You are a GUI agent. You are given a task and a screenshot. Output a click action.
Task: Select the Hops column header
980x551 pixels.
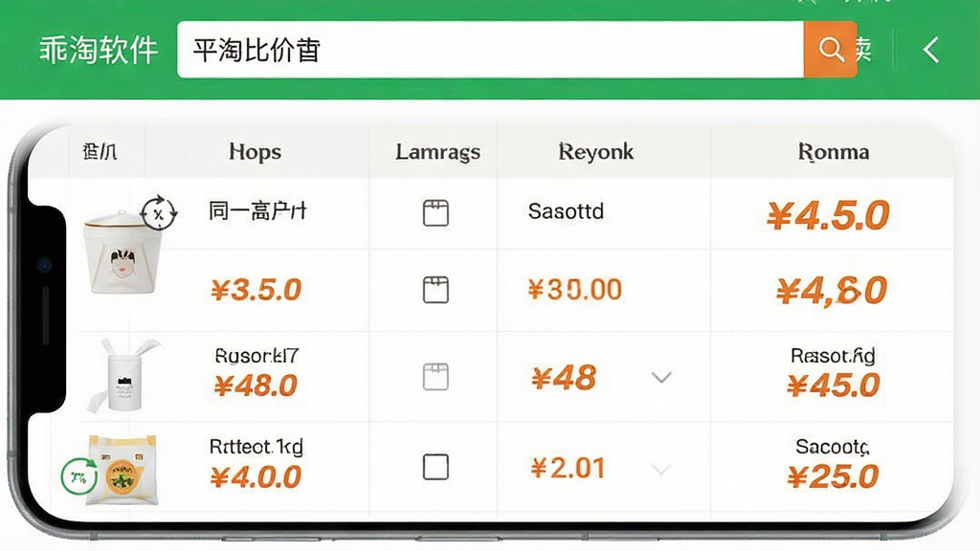click(255, 152)
